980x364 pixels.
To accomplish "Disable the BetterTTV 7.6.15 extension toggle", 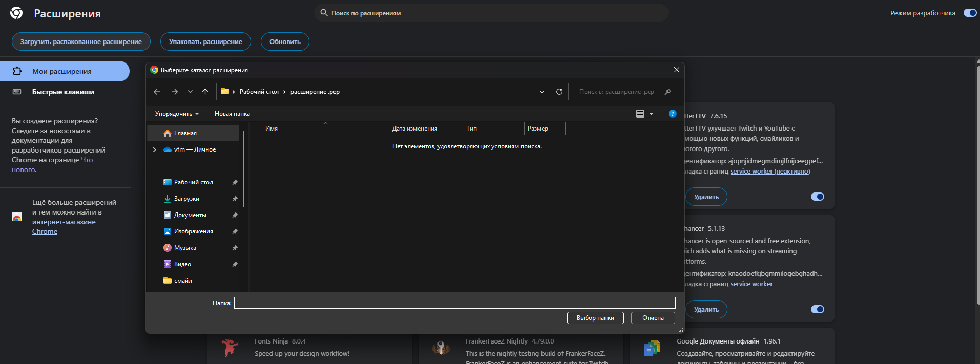I will pyautogui.click(x=818, y=197).
